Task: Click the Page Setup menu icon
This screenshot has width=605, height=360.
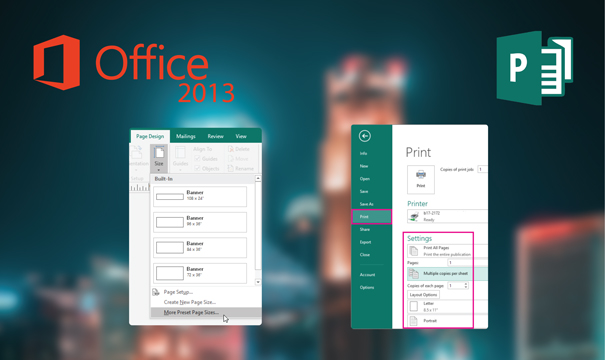Action: pyautogui.click(x=156, y=292)
